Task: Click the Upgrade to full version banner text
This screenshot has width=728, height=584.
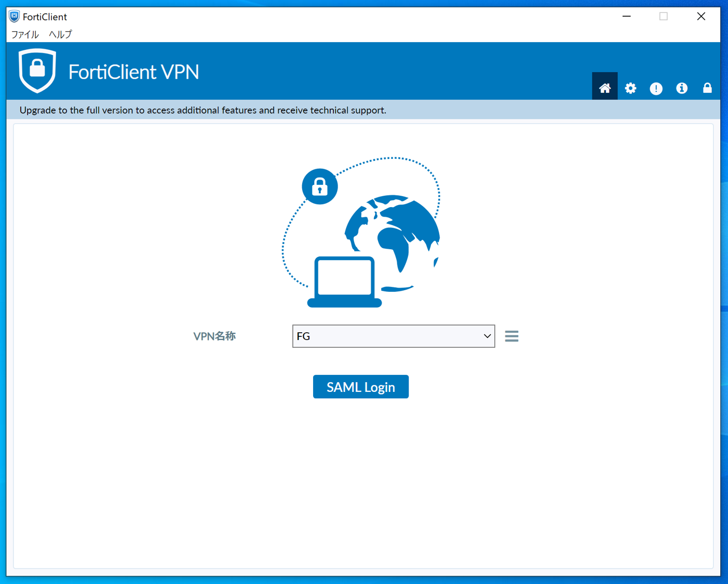Action: click(203, 110)
